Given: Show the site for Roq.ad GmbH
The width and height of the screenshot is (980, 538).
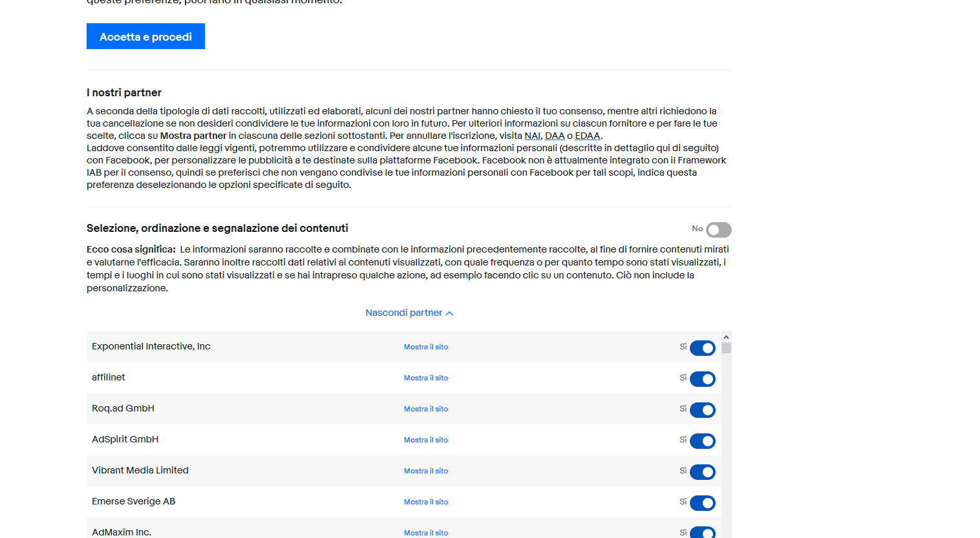Looking at the screenshot, I should click(426, 409).
